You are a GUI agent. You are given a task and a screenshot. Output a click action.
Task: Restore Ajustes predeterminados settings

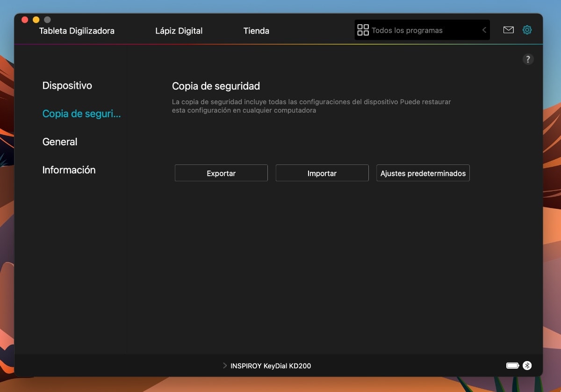423,173
